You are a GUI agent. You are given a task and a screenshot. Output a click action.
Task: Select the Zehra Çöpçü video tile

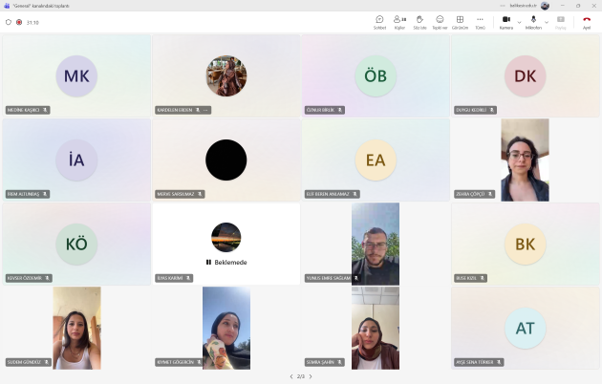tap(525, 160)
